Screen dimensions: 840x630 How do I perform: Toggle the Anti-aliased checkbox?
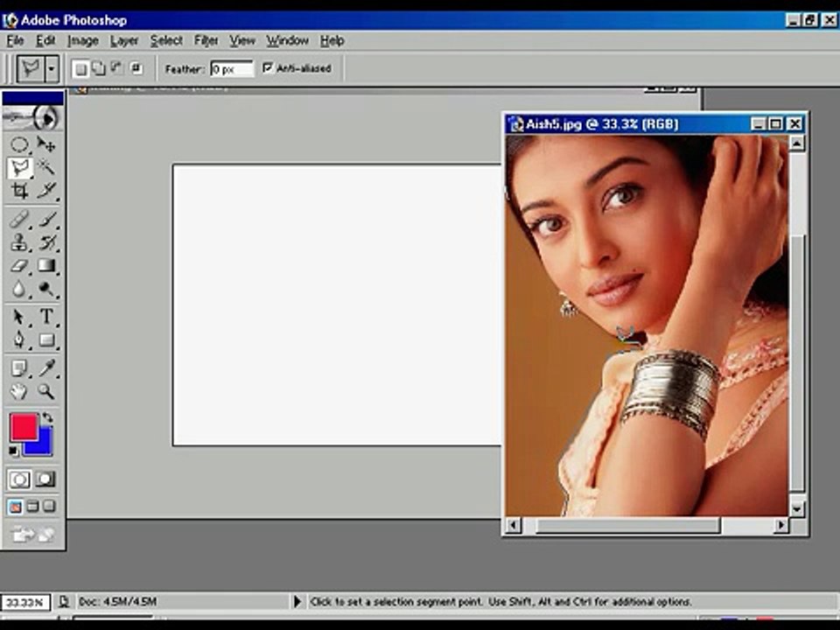tap(268, 68)
